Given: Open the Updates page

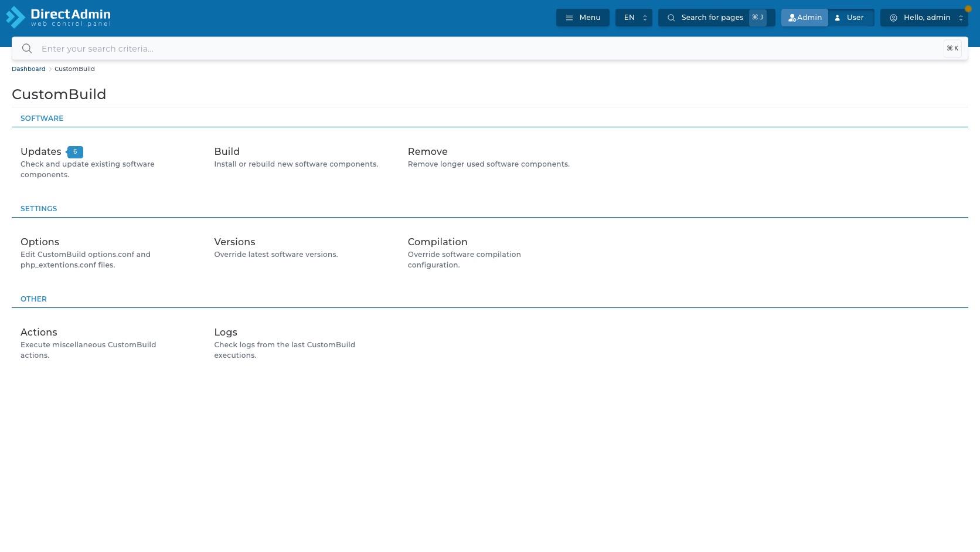Looking at the screenshot, I should click(41, 151).
